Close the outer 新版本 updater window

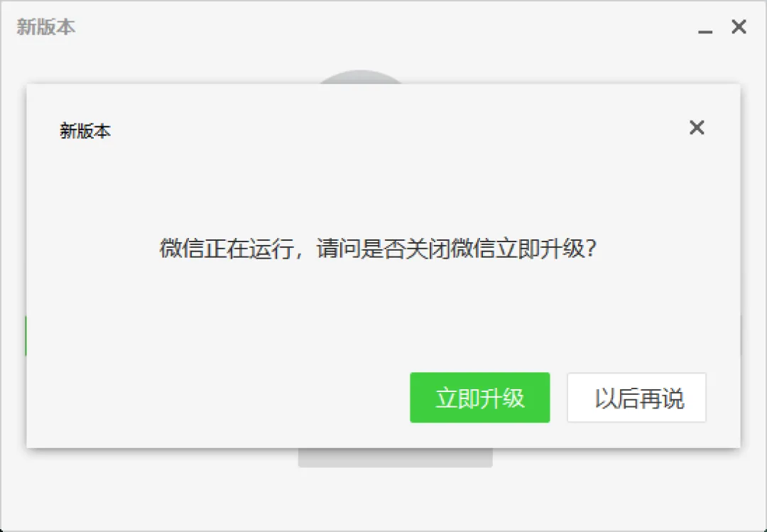(739, 26)
